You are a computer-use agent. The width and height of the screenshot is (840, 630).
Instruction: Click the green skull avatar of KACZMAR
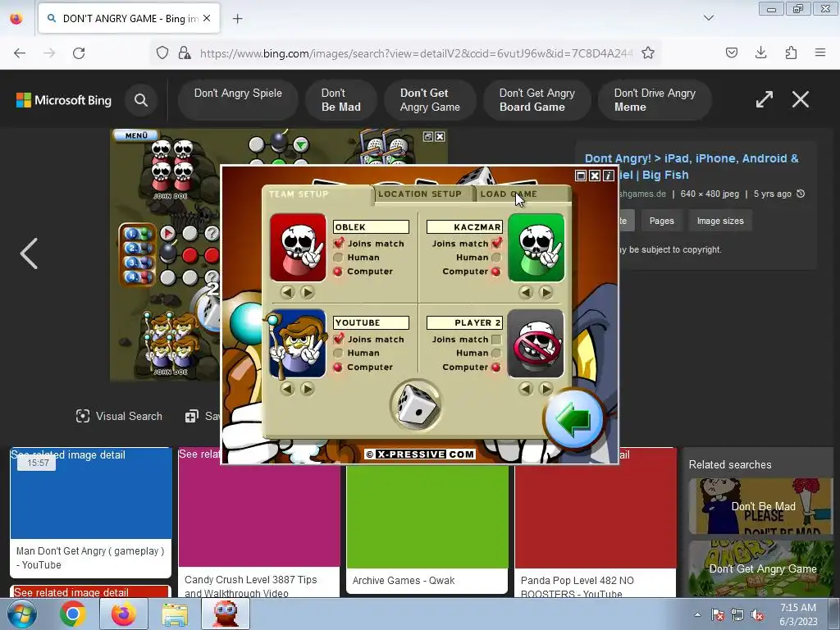[x=536, y=248]
